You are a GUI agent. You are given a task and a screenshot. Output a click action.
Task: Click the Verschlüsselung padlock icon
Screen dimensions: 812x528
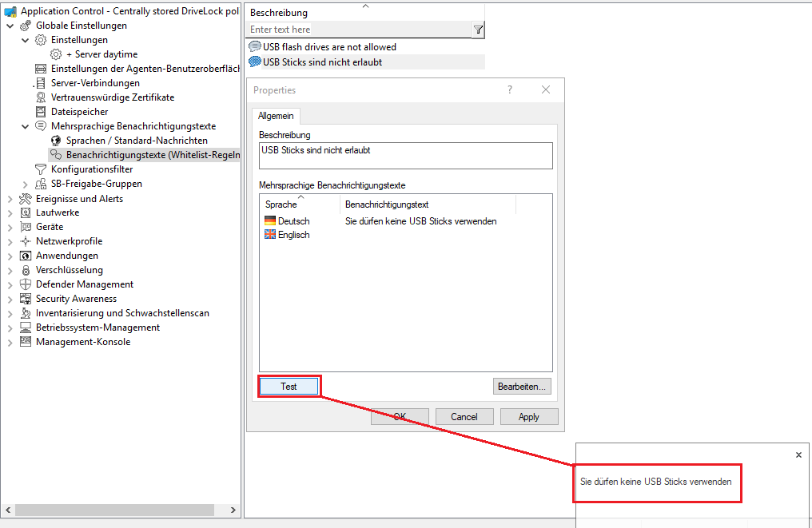[x=26, y=270]
